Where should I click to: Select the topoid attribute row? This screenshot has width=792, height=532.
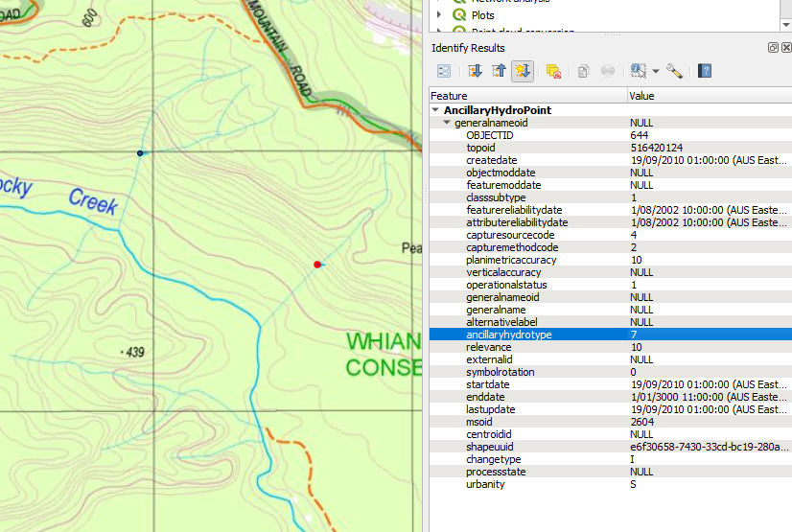[611, 148]
